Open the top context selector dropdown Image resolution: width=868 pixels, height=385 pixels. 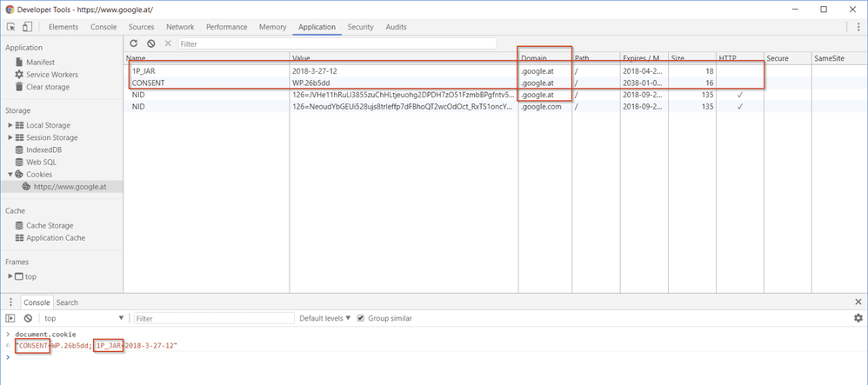click(x=83, y=319)
